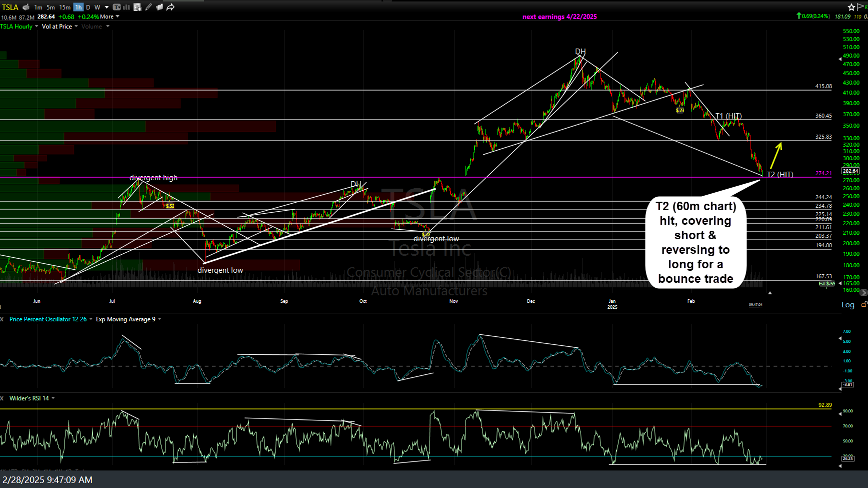Select the 1-minute timeframe icon
The image size is (868, 488).
(x=38, y=7)
